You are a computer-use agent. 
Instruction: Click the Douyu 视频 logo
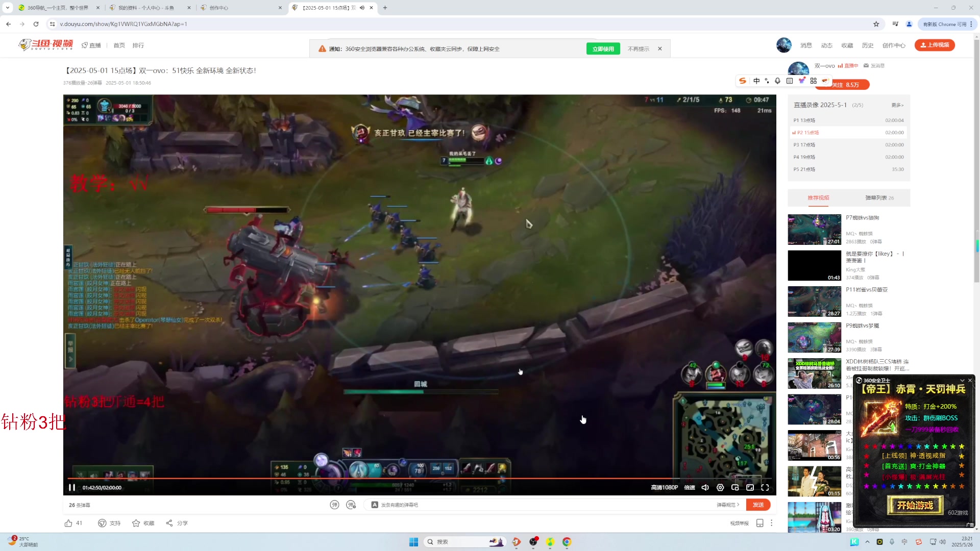click(46, 45)
